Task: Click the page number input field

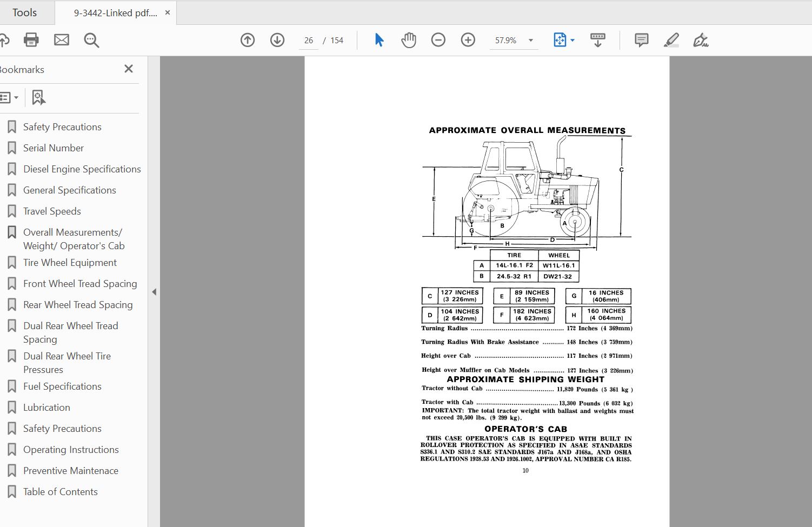Action: pos(308,39)
